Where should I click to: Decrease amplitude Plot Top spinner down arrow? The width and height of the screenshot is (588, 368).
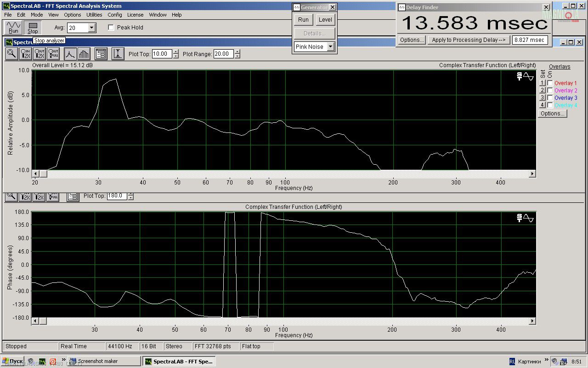coord(175,56)
